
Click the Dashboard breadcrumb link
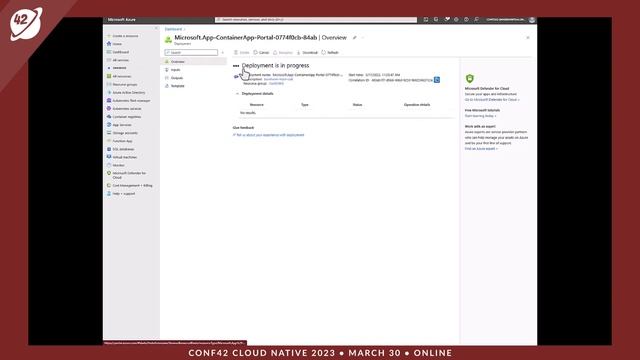click(173, 29)
